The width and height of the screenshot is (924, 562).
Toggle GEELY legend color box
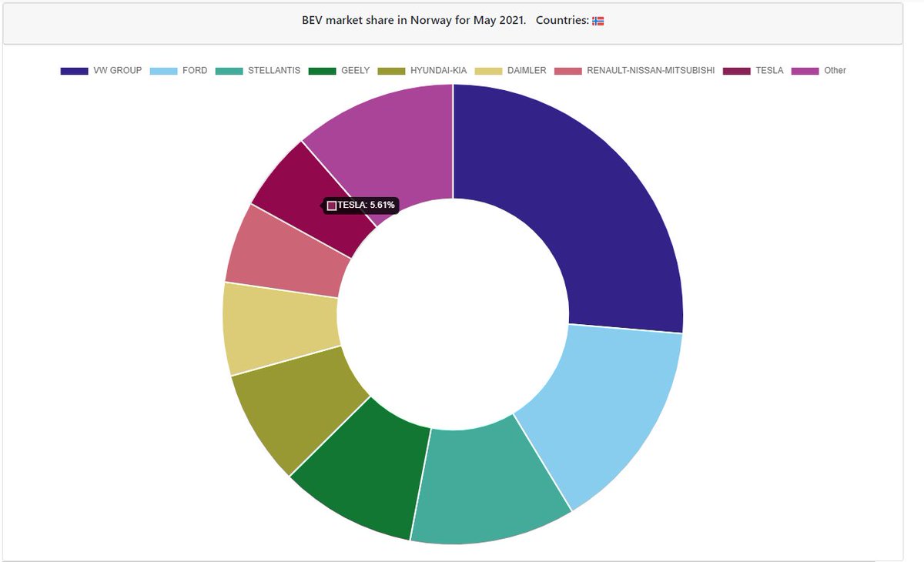pos(322,71)
